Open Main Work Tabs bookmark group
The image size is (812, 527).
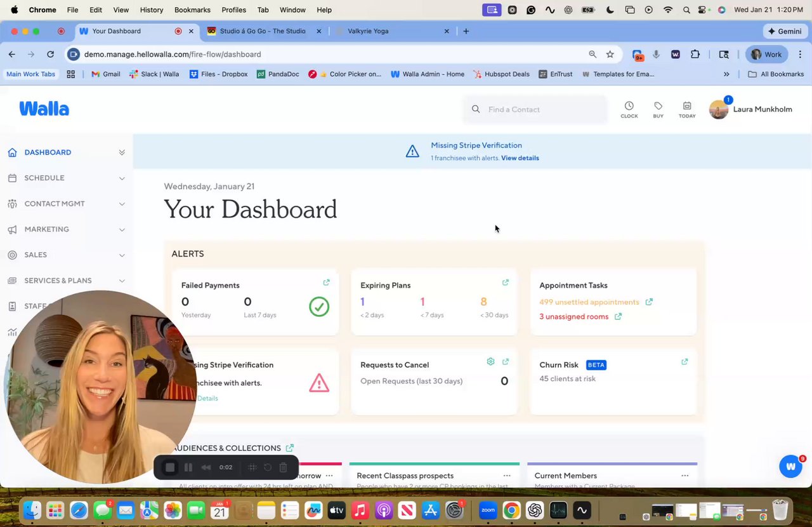pyautogui.click(x=30, y=74)
